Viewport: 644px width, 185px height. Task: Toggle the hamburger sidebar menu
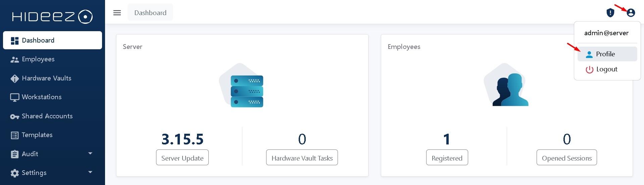(117, 13)
